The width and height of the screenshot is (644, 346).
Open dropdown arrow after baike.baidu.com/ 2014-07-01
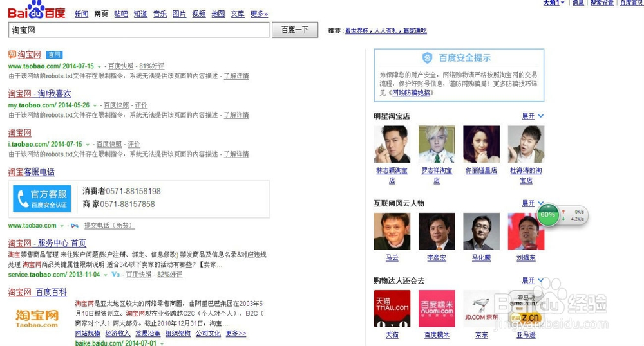click(x=162, y=343)
